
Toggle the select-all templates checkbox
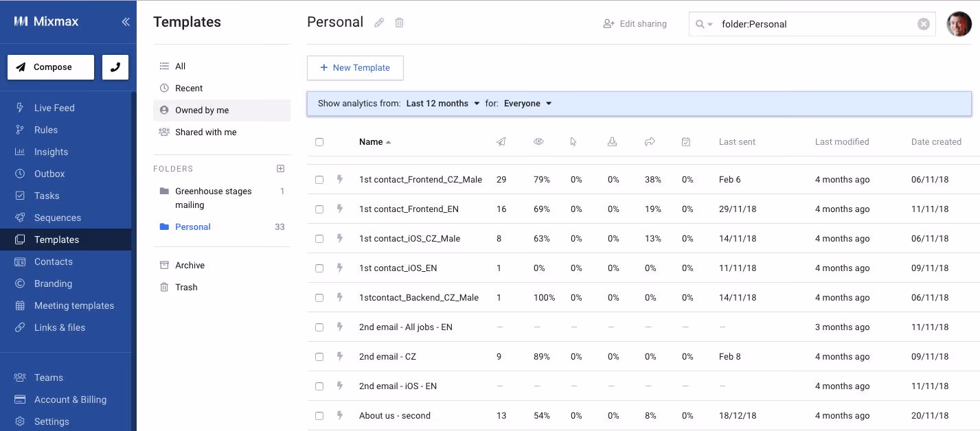pyautogui.click(x=319, y=142)
